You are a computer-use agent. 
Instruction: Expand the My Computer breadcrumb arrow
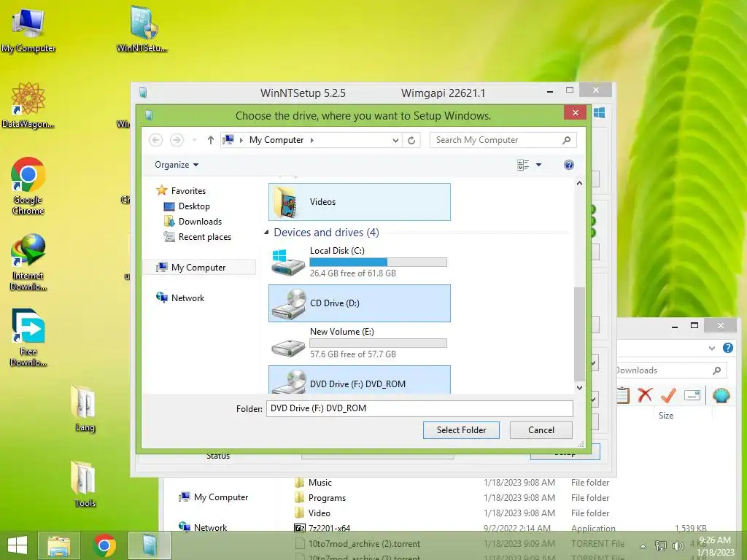click(312, 140)
